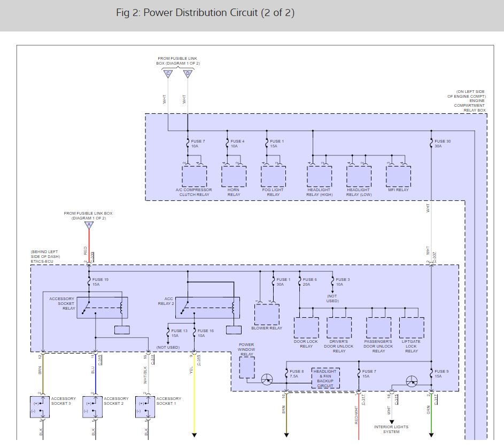Click the A/C Compressor Clutch Relay box
Image resolution: width=504 pixels, height=448 pixels.
click(x=194, y=176)
